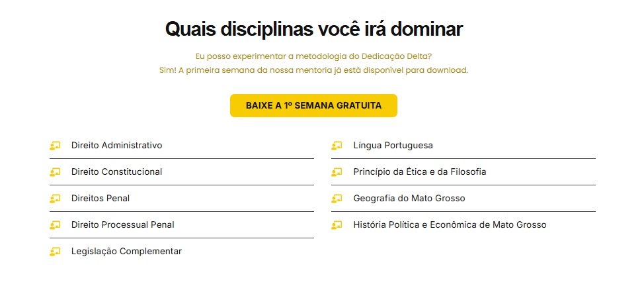The height and width of the screenshot is (288, 644).
Task: Click the icon beside Direito Processual Penal
Action: click(55, 225)
